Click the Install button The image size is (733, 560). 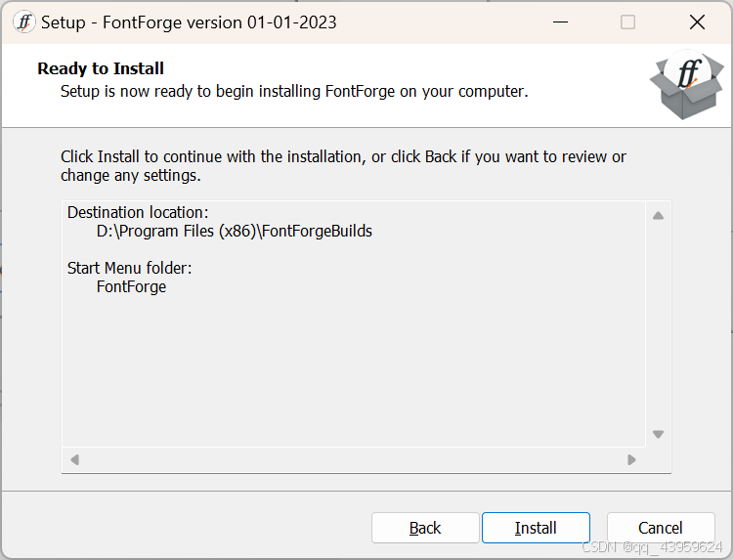536,528
